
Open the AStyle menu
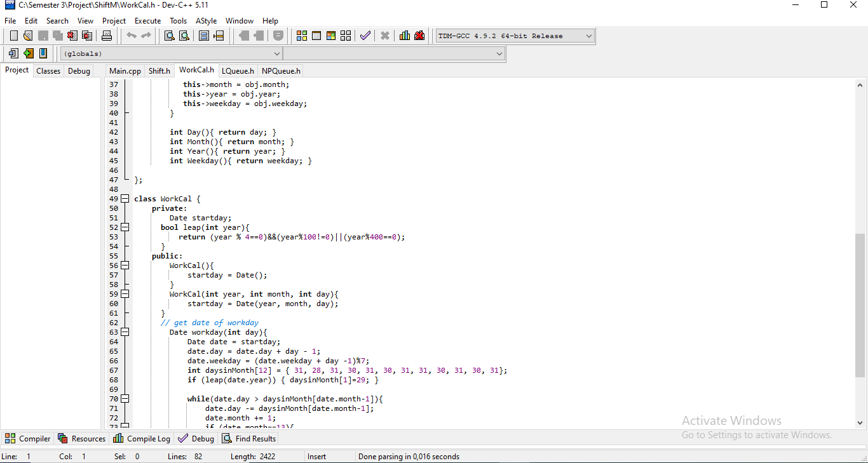point(207,21)
